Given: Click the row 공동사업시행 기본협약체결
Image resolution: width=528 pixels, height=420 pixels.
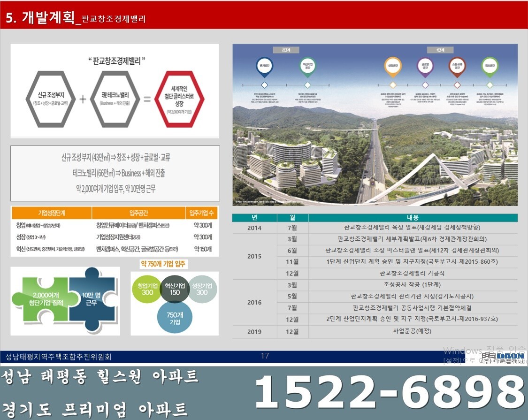Looking at the screenshot, I should point(412,308).
